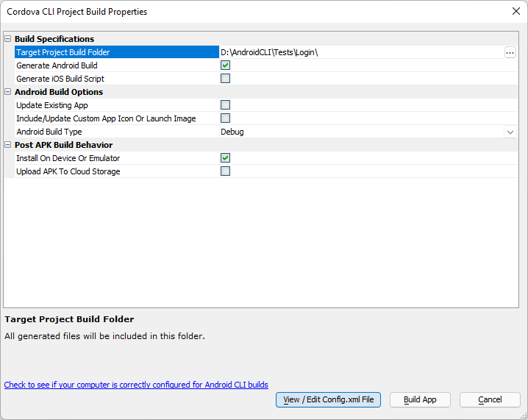Select the Android Build Type label
Image resolution: width=528 pixels, height=420 pixels.
tap(49, 132)
